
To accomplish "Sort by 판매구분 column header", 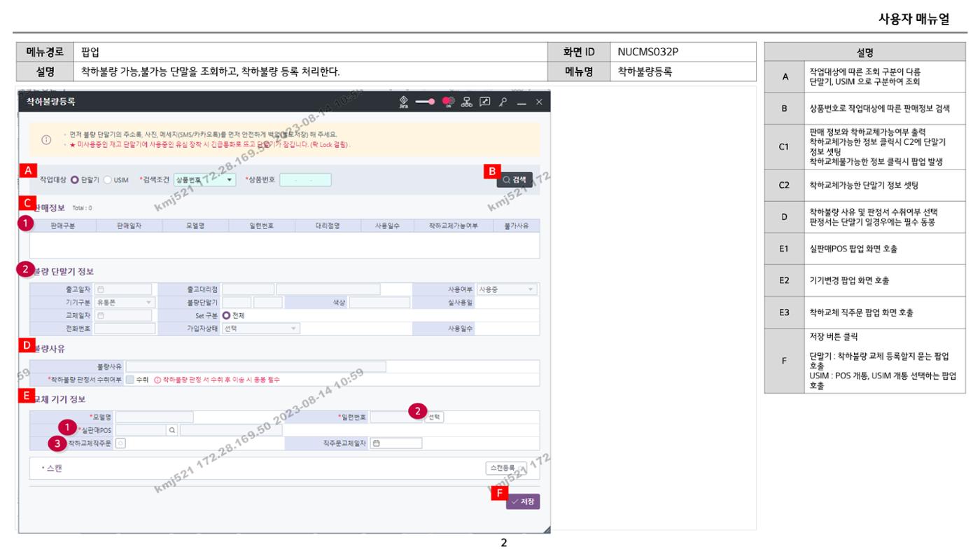I will tap(62, 226).
